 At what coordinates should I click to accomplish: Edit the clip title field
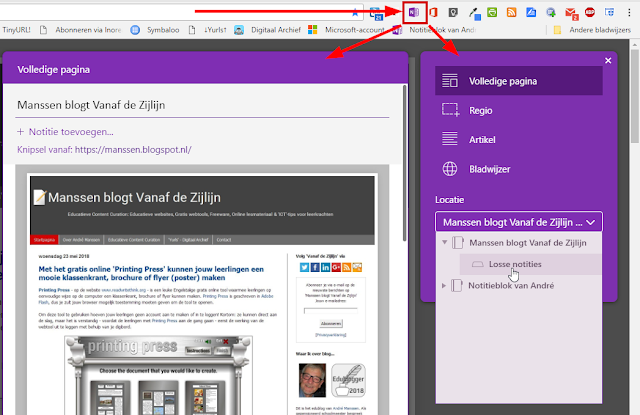click(202, 105)
